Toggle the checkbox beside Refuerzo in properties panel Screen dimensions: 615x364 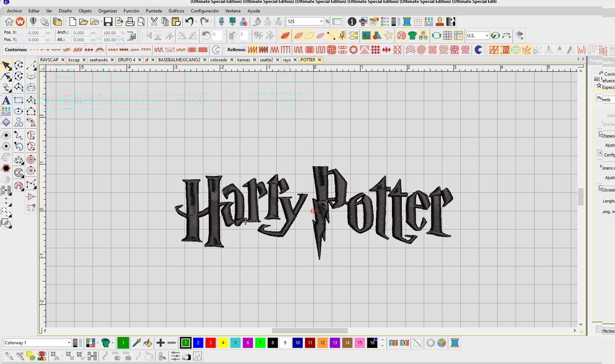[x=597, y=79]
